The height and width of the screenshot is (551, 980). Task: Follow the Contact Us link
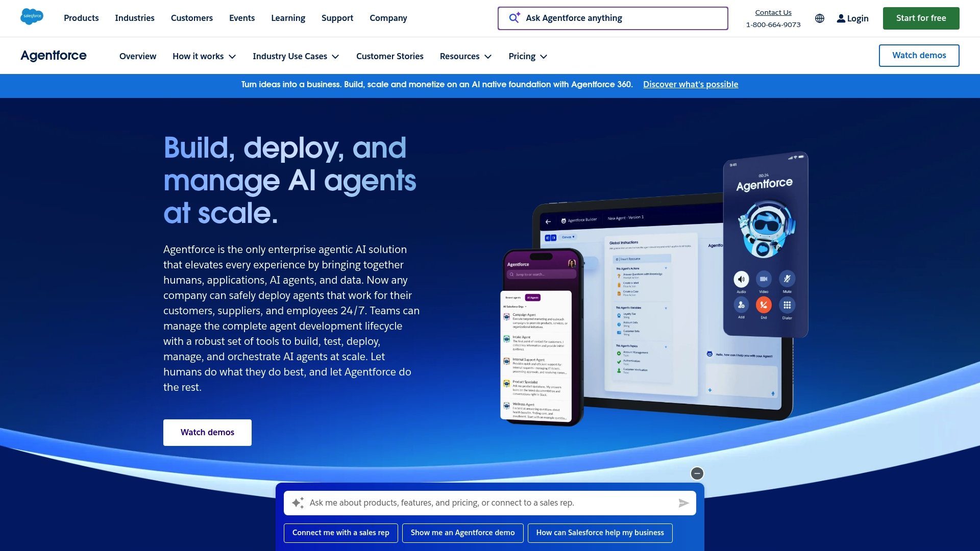[x=773, y=12]
